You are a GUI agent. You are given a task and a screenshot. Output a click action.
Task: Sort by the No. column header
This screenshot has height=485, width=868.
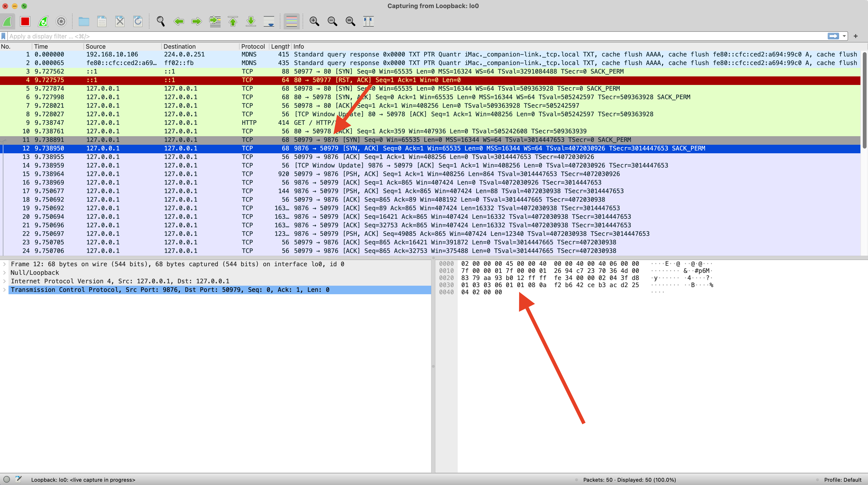(16, 47)
